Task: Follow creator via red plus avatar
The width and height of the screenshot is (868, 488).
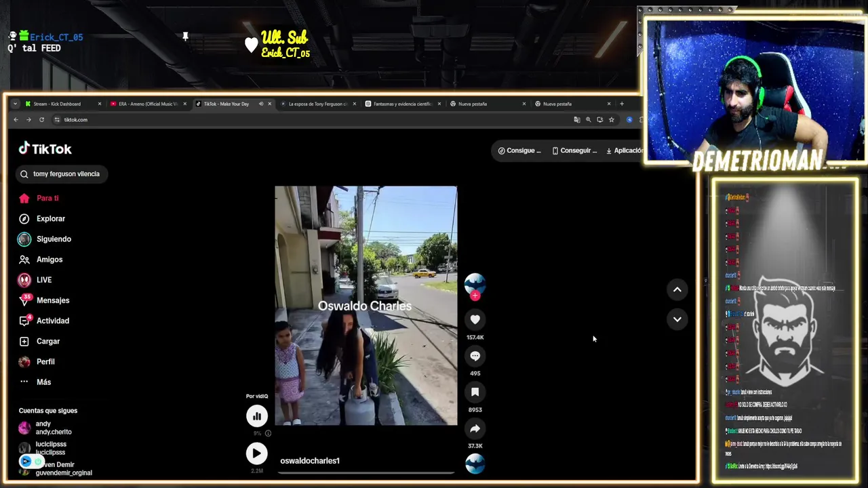Action: tap(475, 296)
